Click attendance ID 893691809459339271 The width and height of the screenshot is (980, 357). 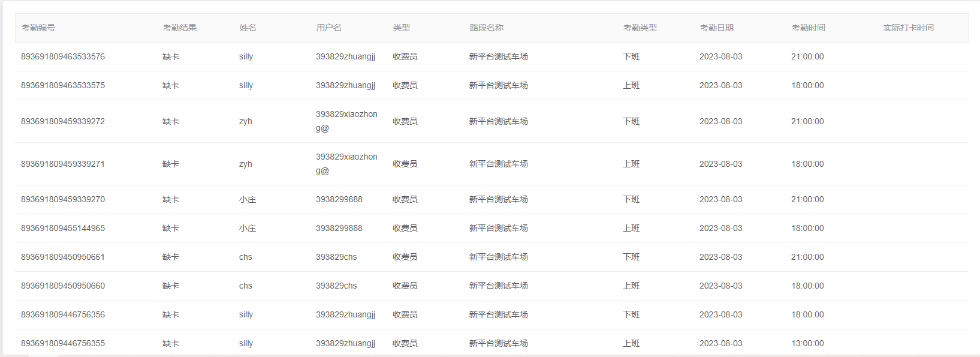[x=63, y=164]
